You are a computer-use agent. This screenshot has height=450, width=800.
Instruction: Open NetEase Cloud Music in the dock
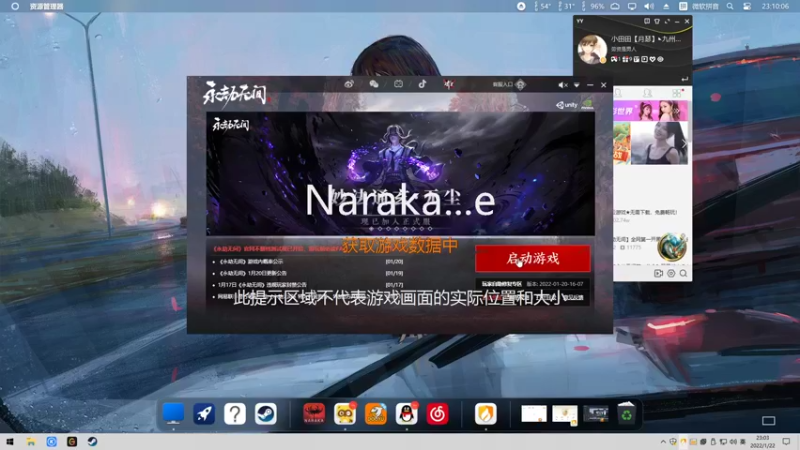point(437,413)
